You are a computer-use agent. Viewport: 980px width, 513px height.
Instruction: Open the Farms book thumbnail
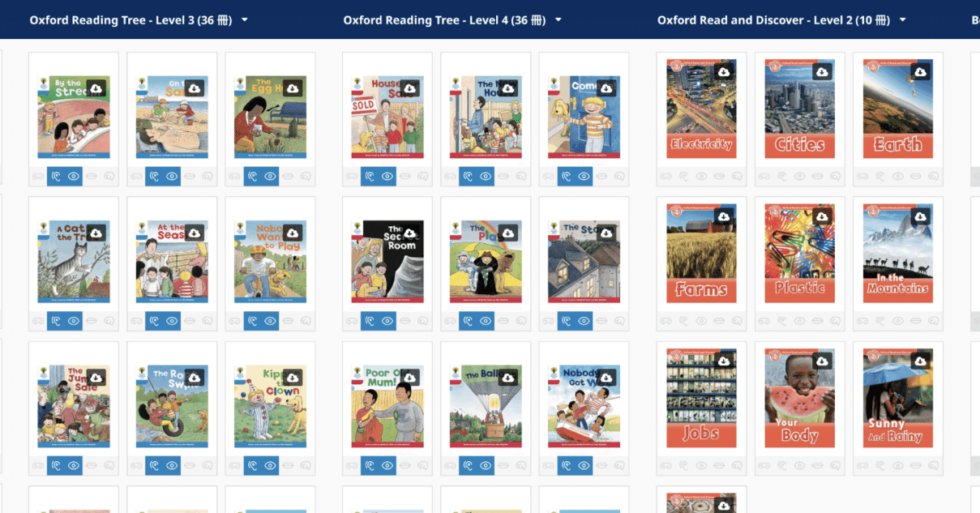click(701, 254)
